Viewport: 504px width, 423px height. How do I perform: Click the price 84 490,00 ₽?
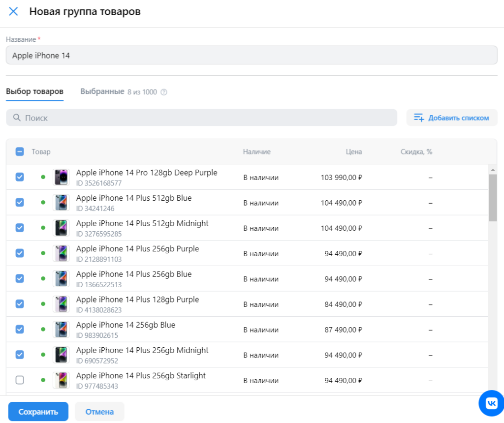(343, 304)
